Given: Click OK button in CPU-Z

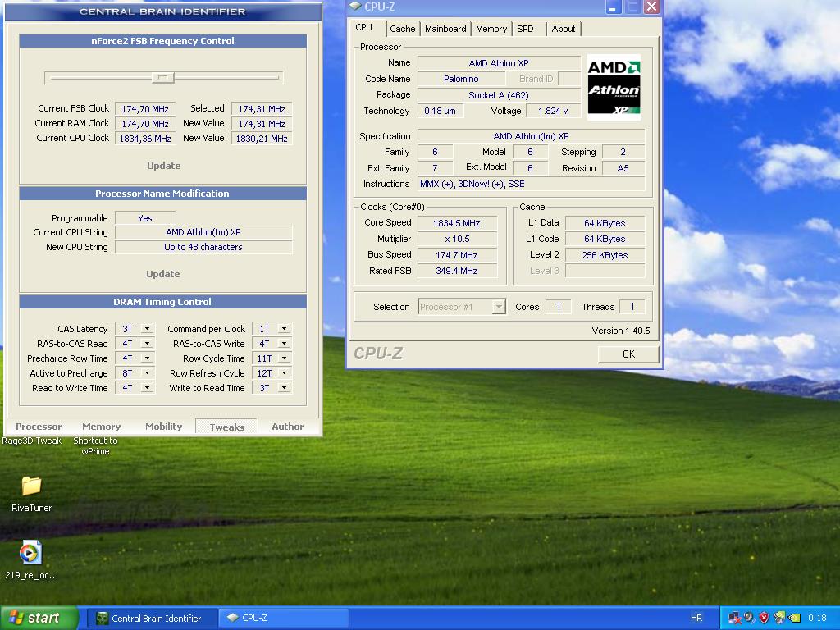Looking at the screenshot, I should tap(628, 354).
